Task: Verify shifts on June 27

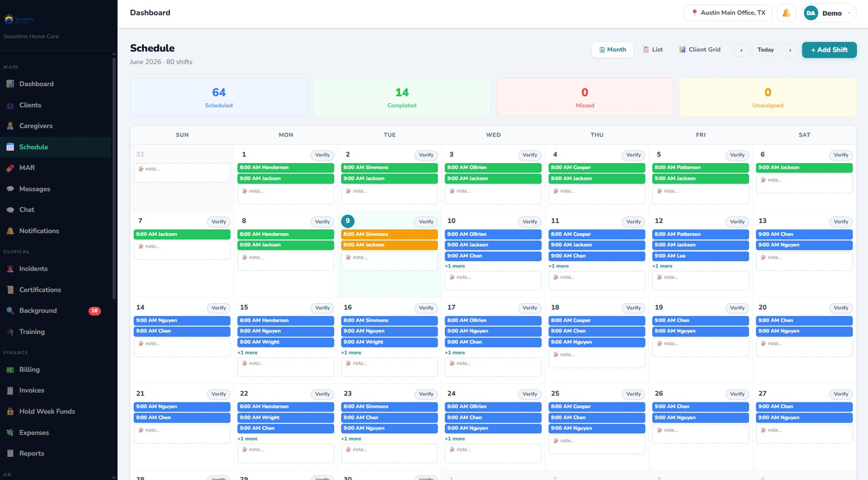Action: pos(841,394)
